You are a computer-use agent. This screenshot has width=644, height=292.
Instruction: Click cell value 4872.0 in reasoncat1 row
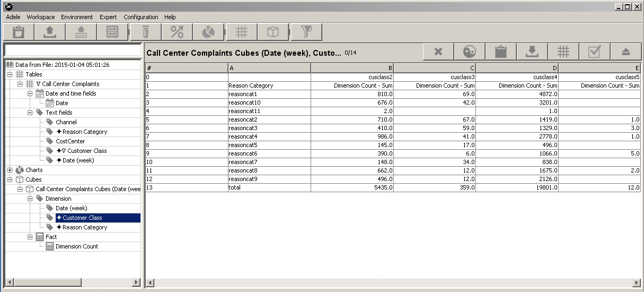[517, 94]
